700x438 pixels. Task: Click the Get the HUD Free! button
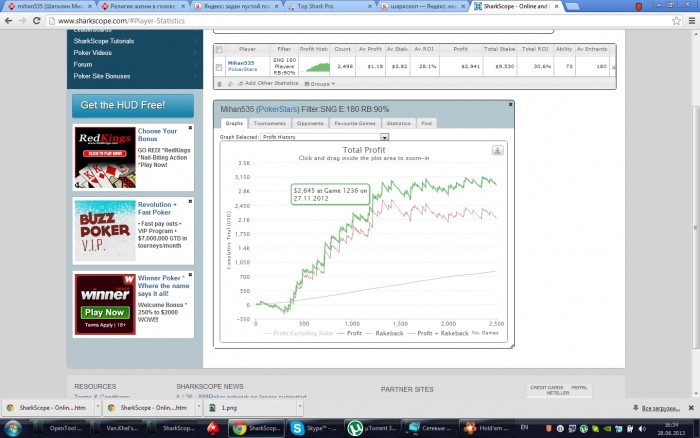133,105
